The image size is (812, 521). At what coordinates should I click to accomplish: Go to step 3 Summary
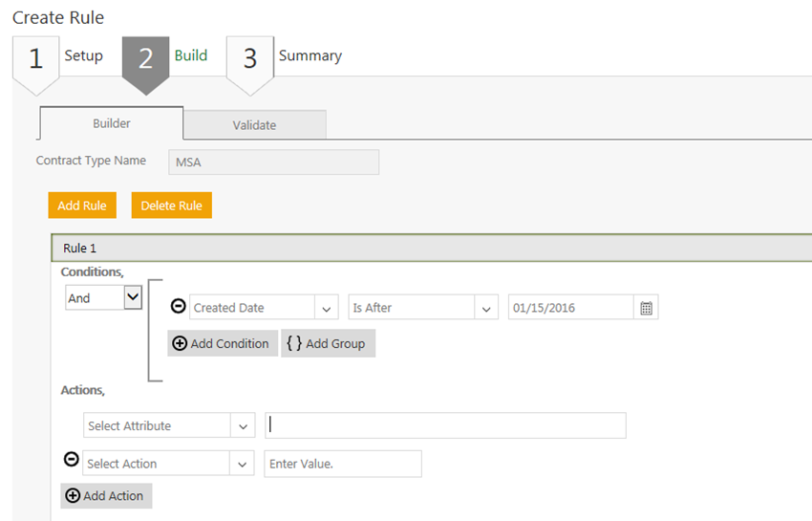click(x=285, y=57)
